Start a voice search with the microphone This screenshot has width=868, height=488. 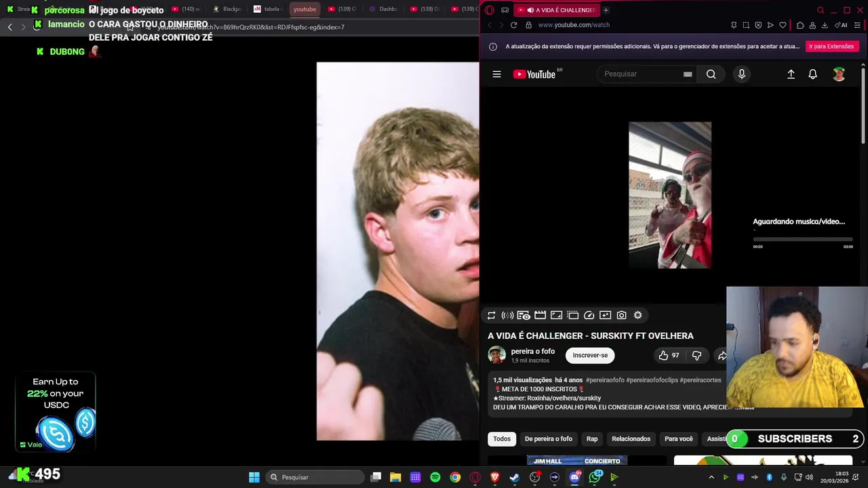[741, 74]
